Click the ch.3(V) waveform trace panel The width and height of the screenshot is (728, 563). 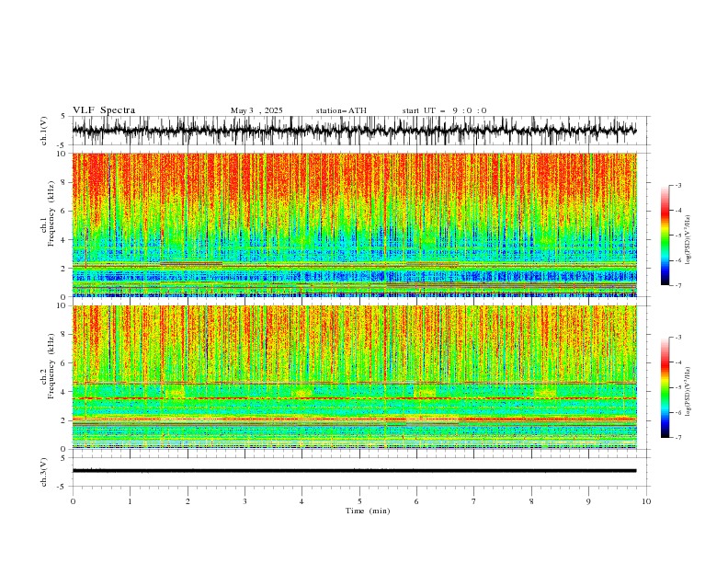(360, 472)
